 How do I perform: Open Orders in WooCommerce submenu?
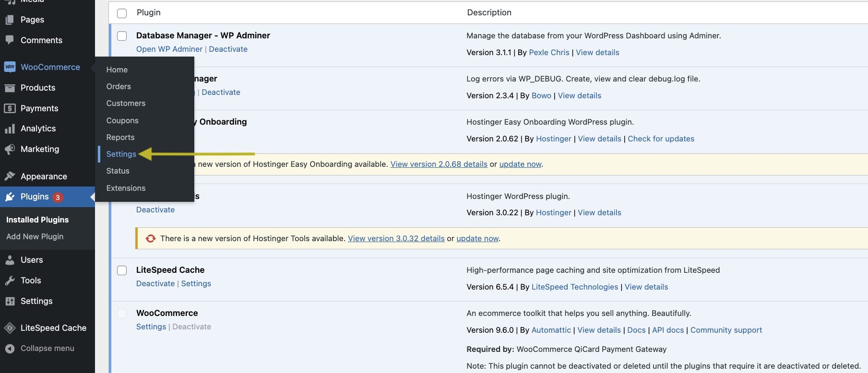119,86
